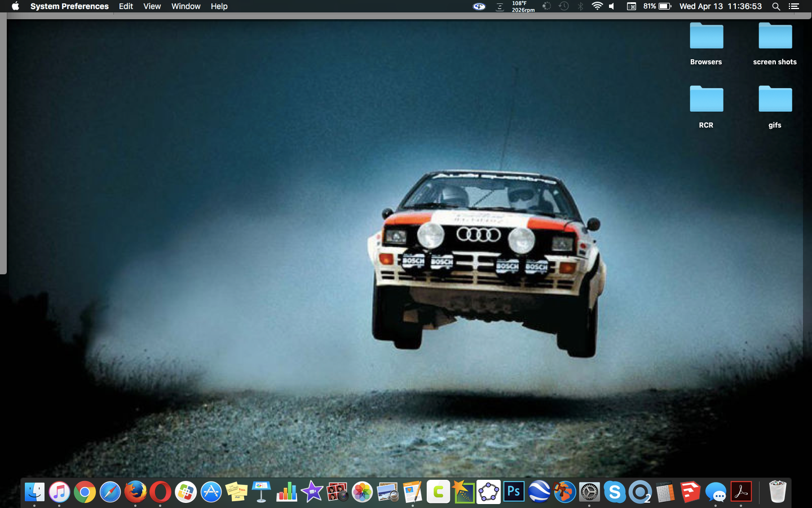Screen dimensions: 812x508
Task: Open the blue ring app with badge 2
Action: (640, 492)
